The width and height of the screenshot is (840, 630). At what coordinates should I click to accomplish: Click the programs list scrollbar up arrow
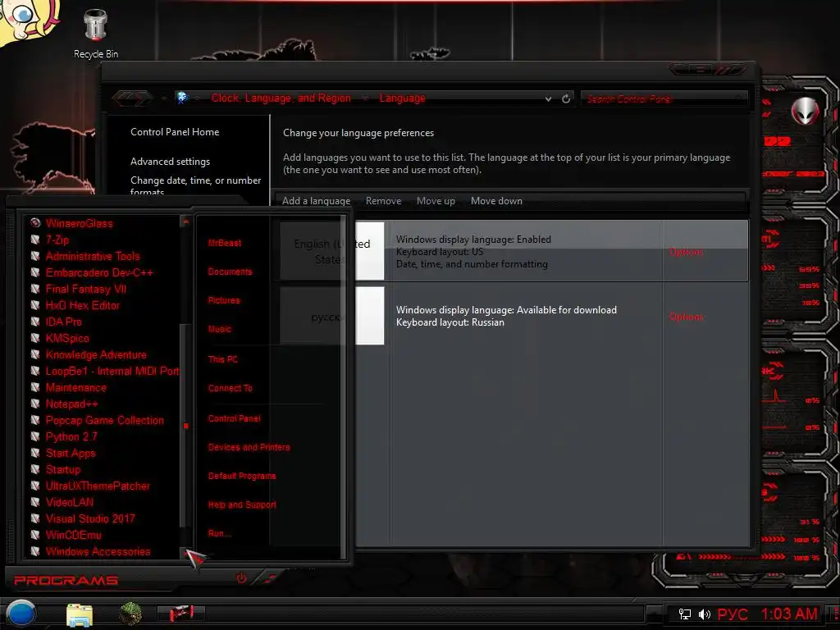[185, 221]
